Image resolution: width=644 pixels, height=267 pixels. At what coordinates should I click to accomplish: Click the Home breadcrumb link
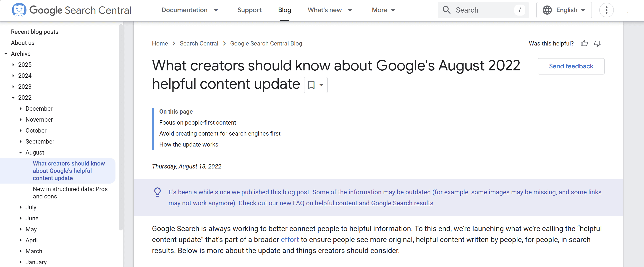click(x=160, y=43)
